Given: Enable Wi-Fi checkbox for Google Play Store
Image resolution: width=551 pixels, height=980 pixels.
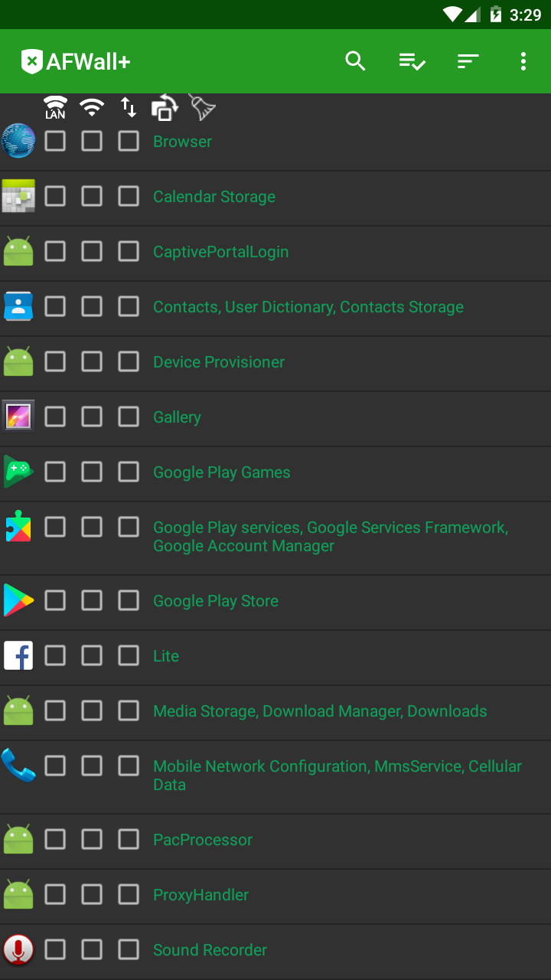Looking at the screenshot, I should pyautogui.click(x=92, y=600).
